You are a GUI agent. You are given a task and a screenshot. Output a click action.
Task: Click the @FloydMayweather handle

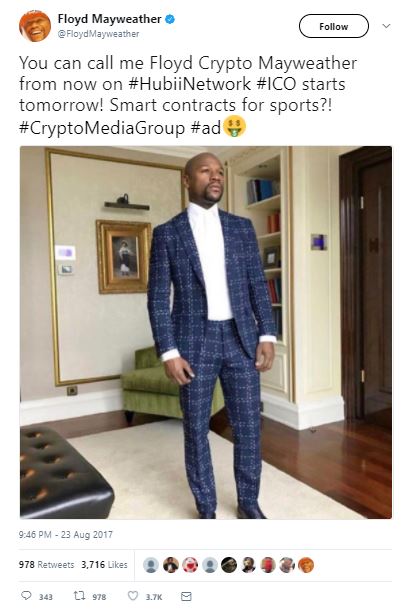tap(98, 34)
